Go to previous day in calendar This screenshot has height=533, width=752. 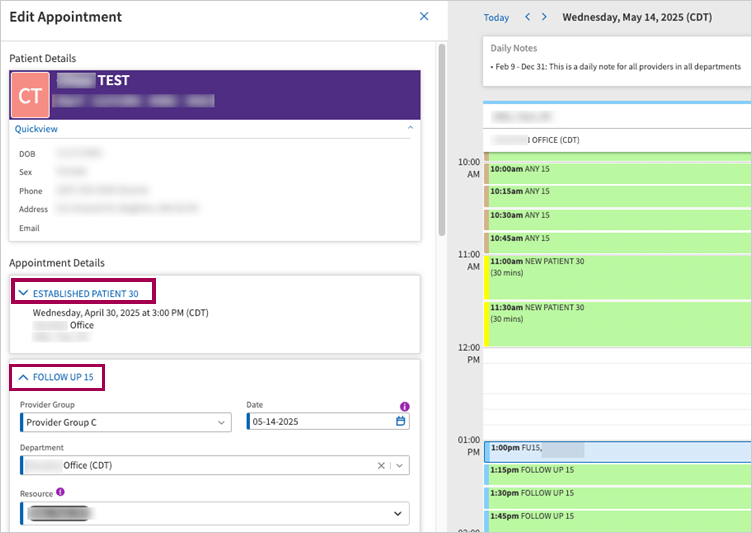click(x=528, y=17)
